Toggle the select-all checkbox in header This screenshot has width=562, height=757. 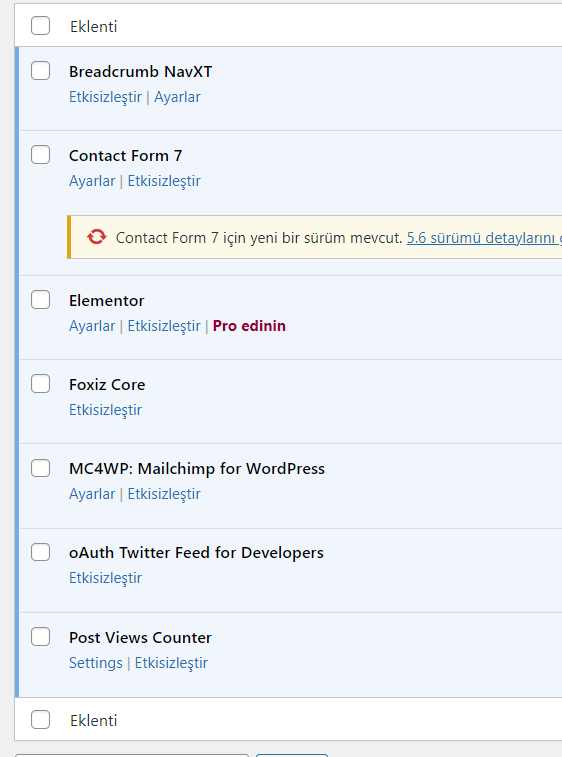(x=41, y=26)
